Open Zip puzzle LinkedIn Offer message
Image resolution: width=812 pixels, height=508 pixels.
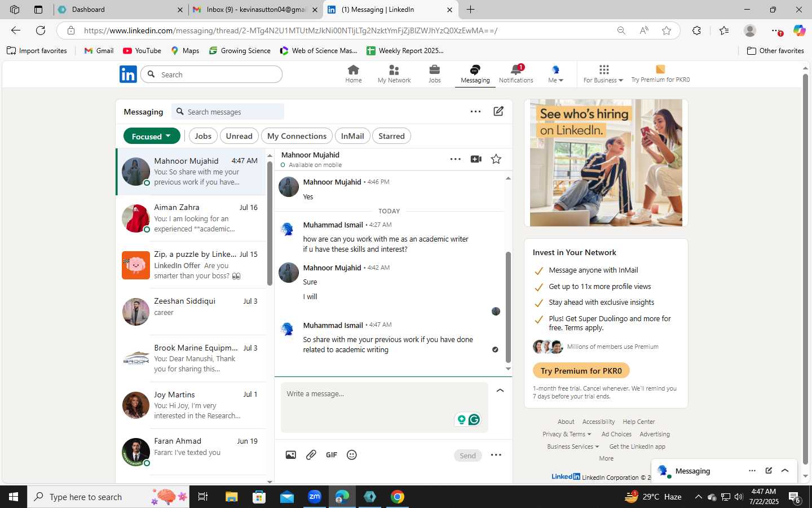coord(191,265)
